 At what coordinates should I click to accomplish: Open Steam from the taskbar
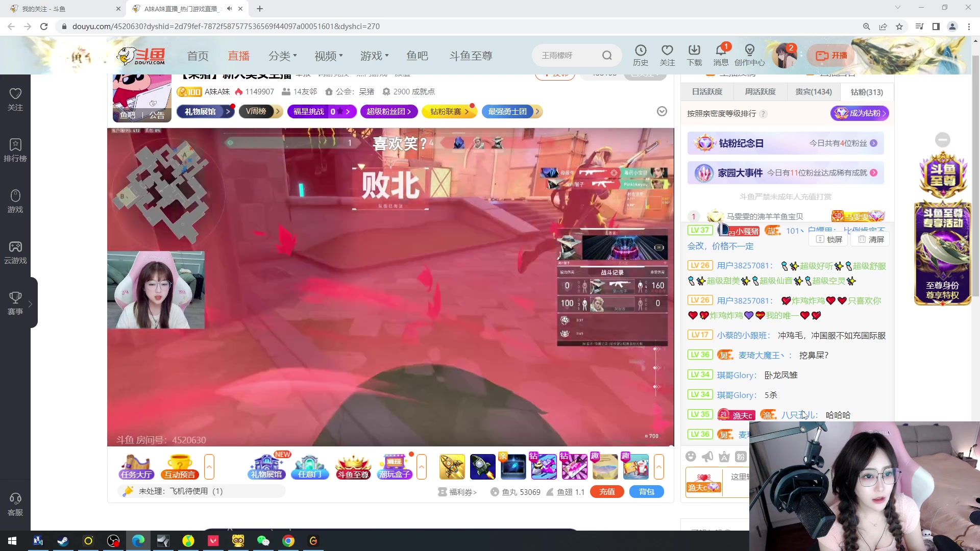(x=63, y=541)
